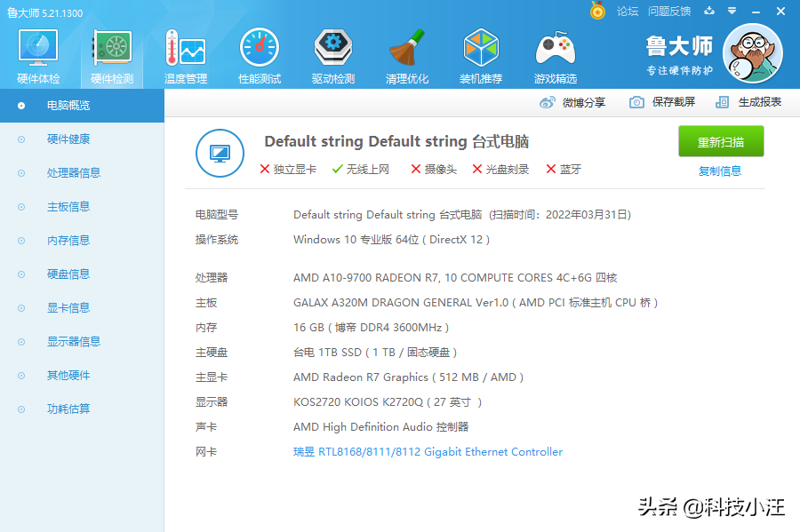
Task: Share to Weibo via 微博分享
Action: 572,102
